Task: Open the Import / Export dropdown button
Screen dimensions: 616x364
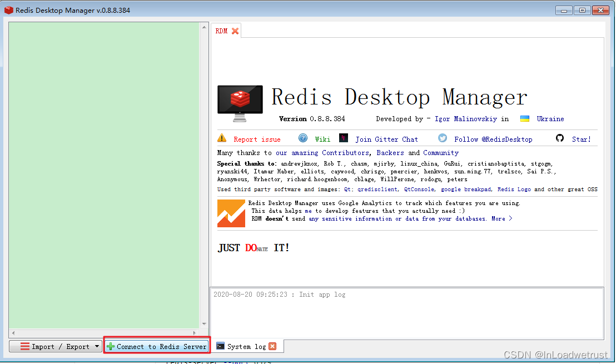Action: 56,346
